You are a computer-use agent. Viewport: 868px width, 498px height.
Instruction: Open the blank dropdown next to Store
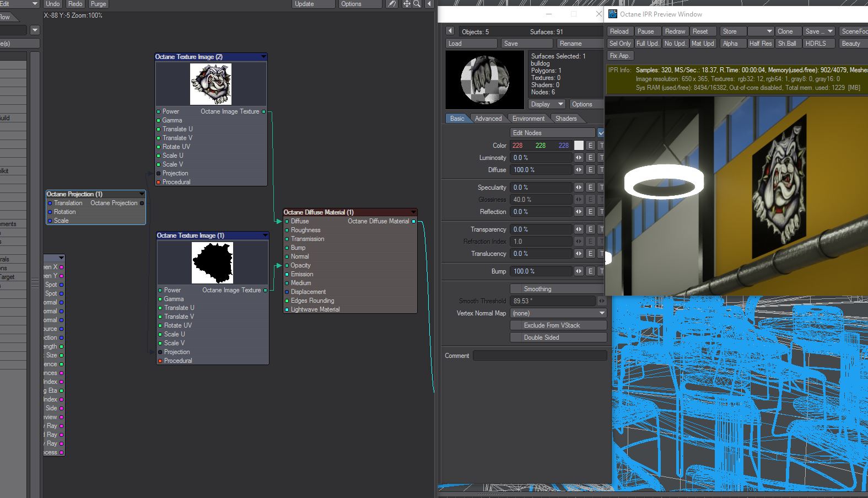(x=761, y=31)
